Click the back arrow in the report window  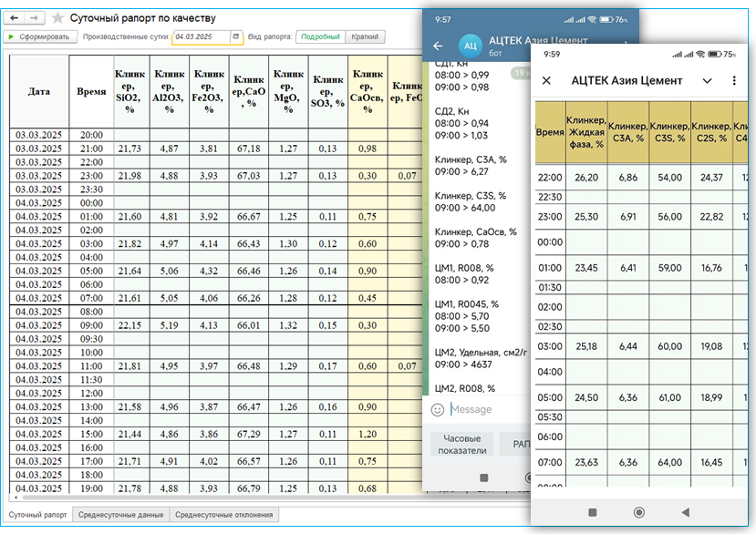(15, 18)
